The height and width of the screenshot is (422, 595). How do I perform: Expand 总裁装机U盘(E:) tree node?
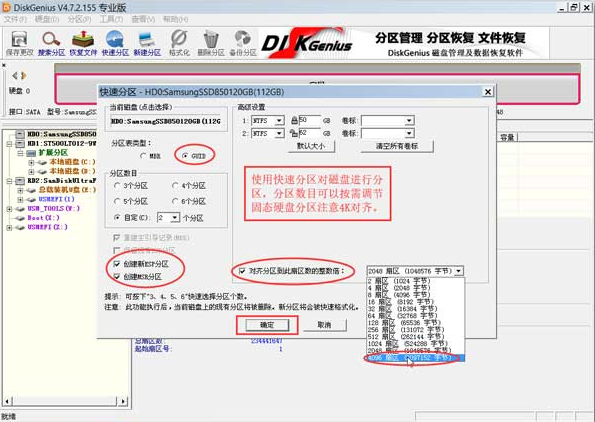pos(20,190)
